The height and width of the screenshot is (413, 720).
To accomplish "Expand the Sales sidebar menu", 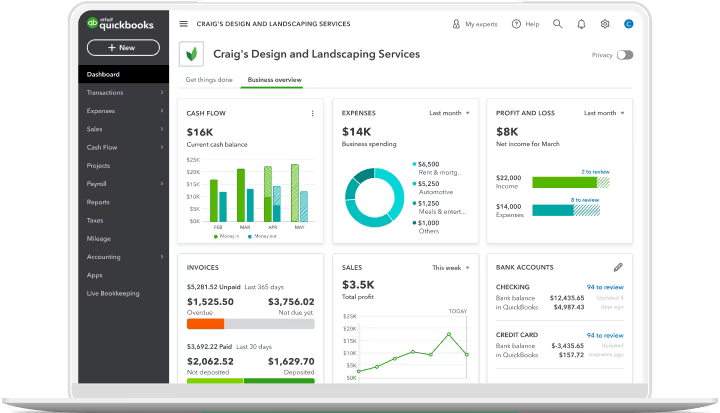I will (124, 129).
